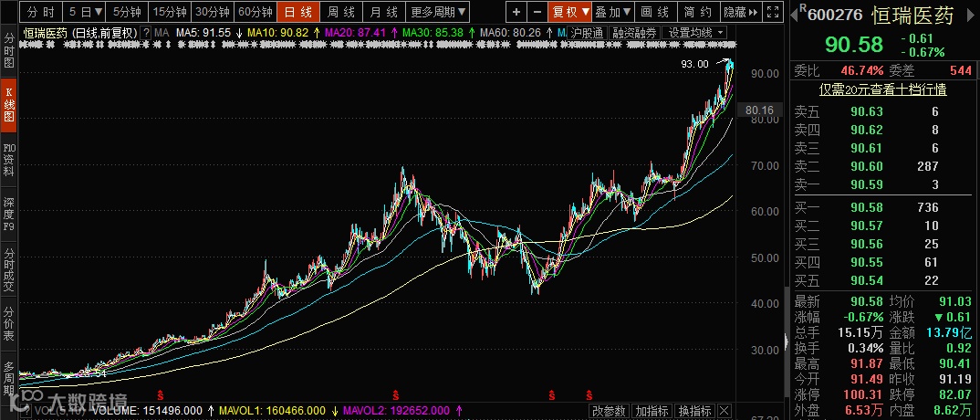Click the second red S marker on timeline
This screenshot has height=420, width=980.
coord(395,394)
